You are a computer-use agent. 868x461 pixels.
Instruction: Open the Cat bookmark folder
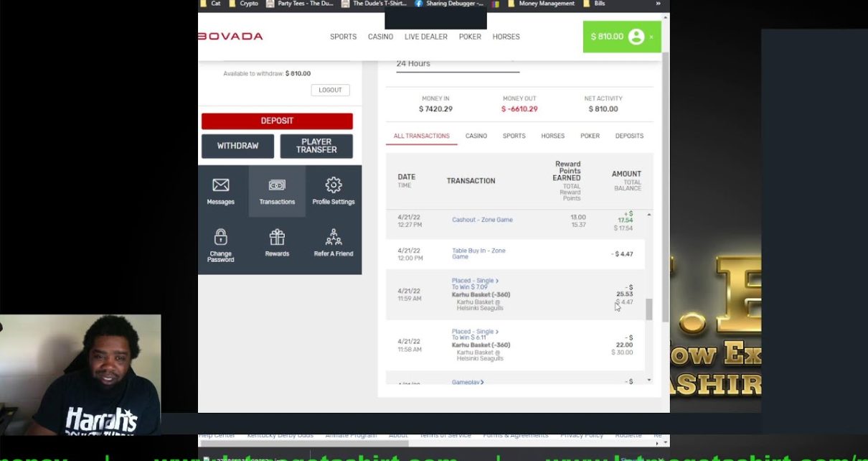(210, 4)
